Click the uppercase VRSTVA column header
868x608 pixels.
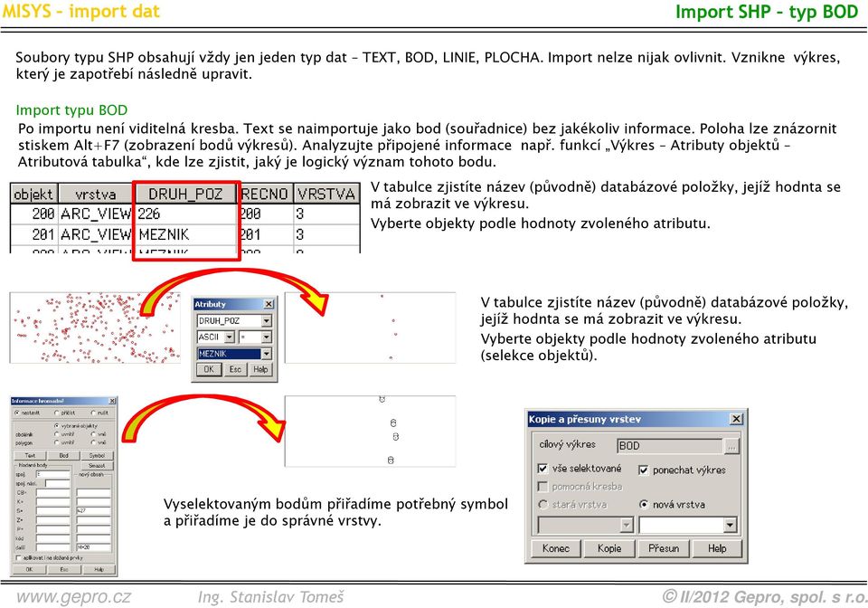pos(326,194)
